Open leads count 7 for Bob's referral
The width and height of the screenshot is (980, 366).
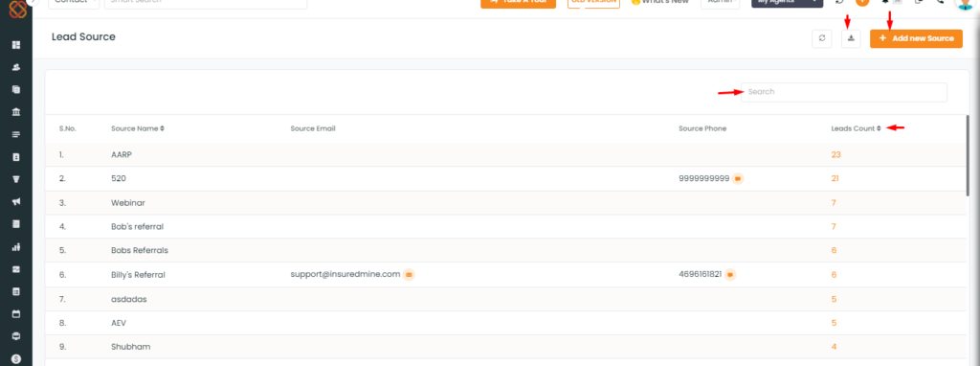pyautogui.click(x=834, y=226)
